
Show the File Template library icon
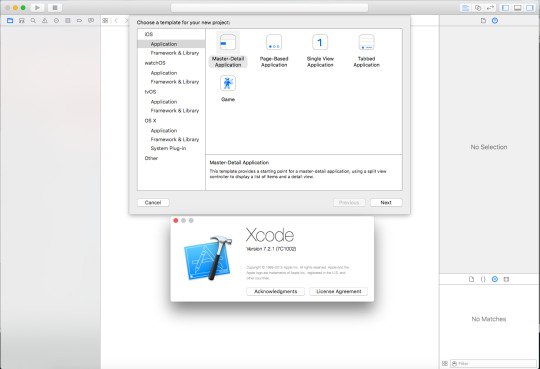pos(471,279)
